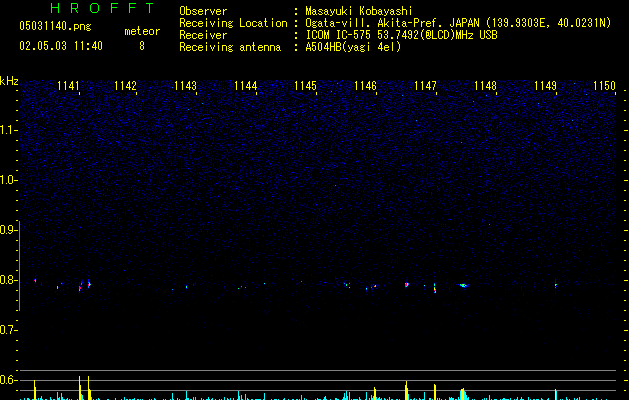Click the 0.9 kHz frequency label
Image resolution: width=629 pixels, height=400 pixels.
coord(8,230)
